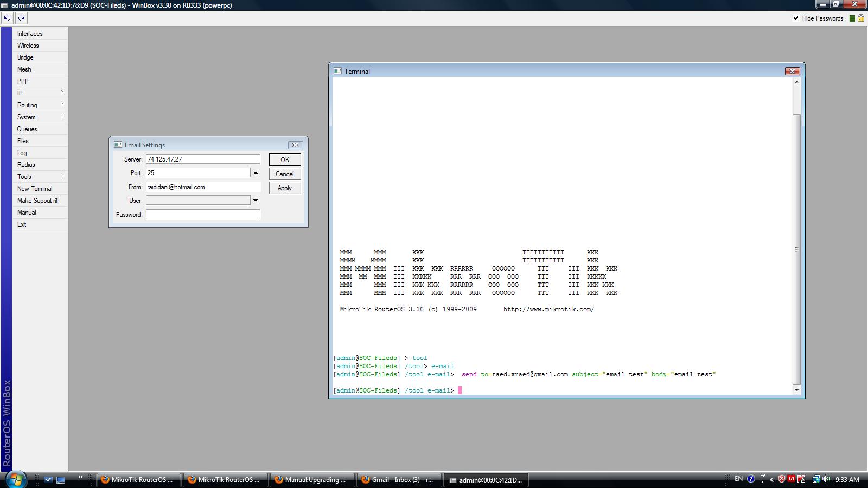Open the Queues menu item
The height and width of the screenshot is (488, 868).
click(40, 129)
